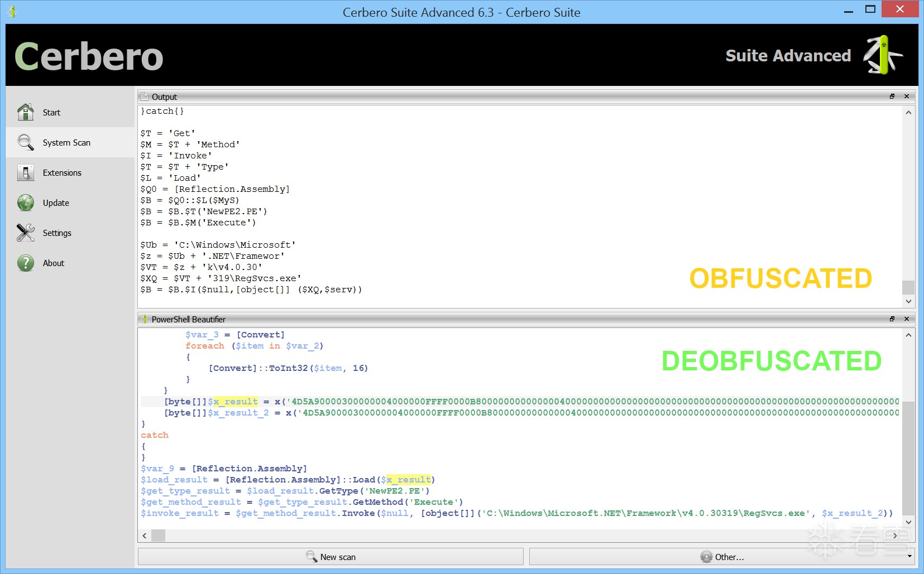Minimize the Cerbero Suite window
The height and width of the screenshot is (574, 924).
849,10
